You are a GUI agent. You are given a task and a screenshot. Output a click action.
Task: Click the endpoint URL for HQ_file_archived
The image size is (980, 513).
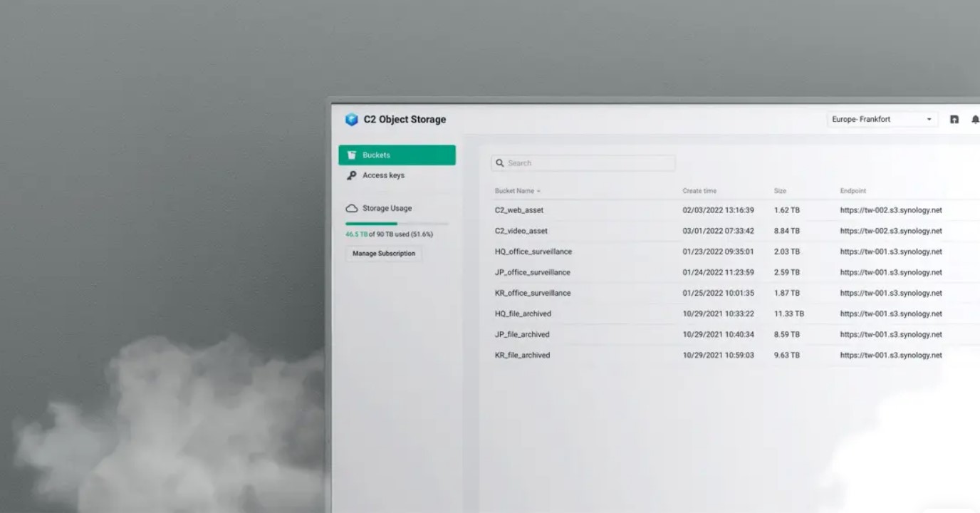coord(891,313)
